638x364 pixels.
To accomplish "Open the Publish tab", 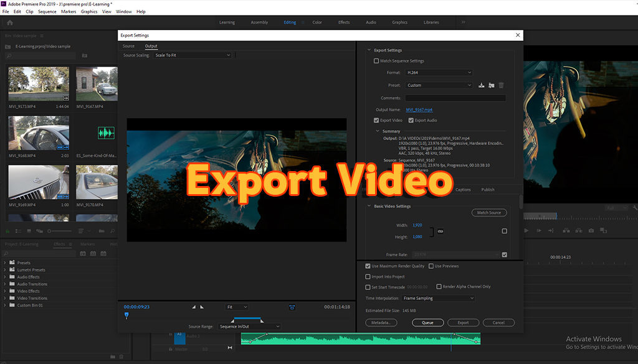I will pos(488,190).
